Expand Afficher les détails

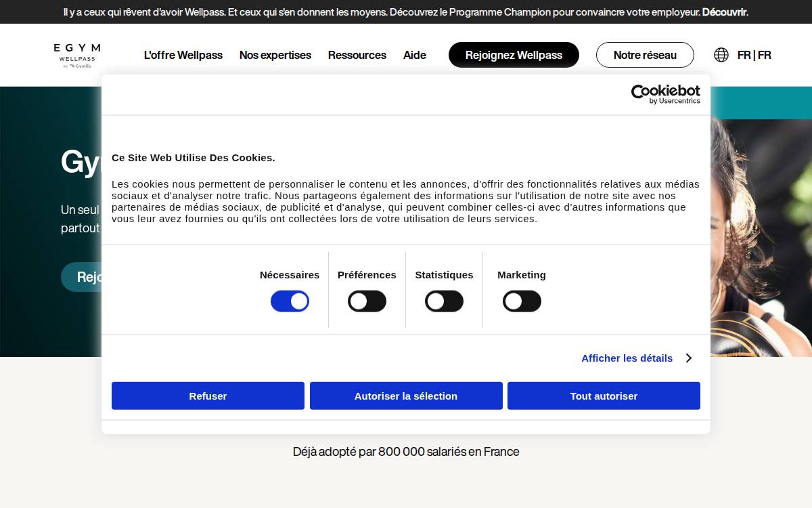[x=636, y=358]
